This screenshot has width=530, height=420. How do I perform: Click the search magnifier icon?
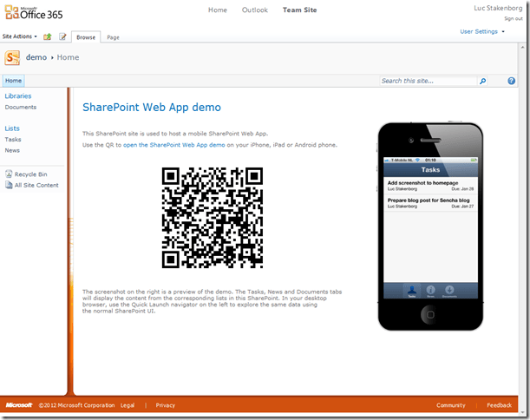click(483, 81)
